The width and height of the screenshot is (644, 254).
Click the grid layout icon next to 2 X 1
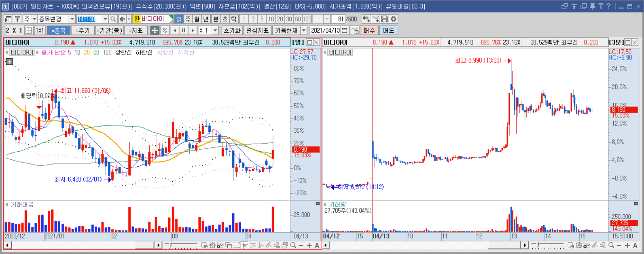pos(28,30)
